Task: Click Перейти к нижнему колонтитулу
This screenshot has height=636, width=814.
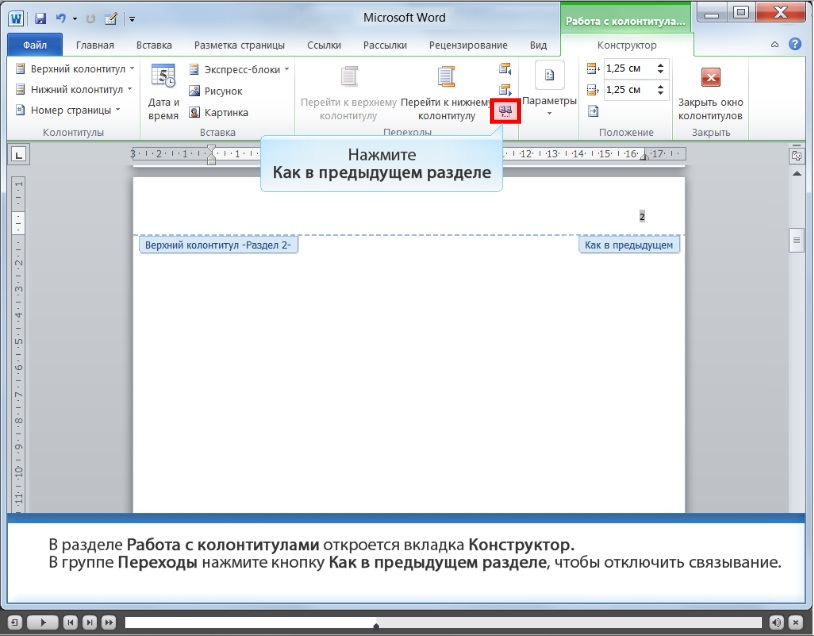Action: [446, 93]
